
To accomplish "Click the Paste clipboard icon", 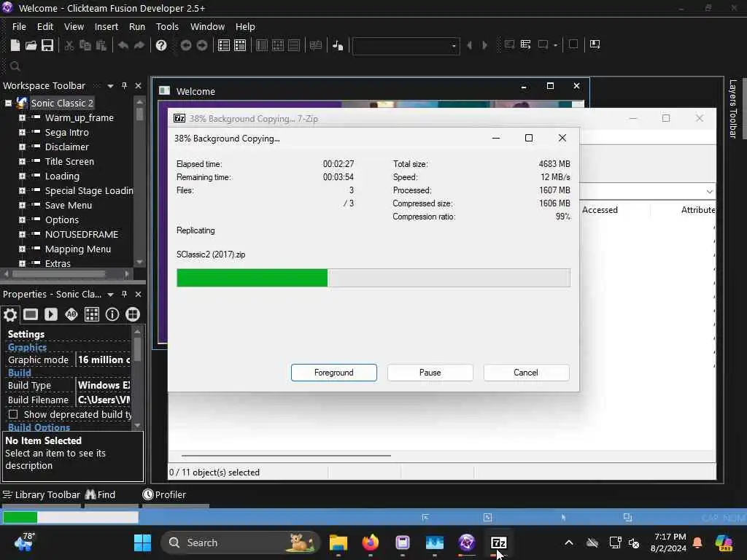I will [x=101, y=45].
